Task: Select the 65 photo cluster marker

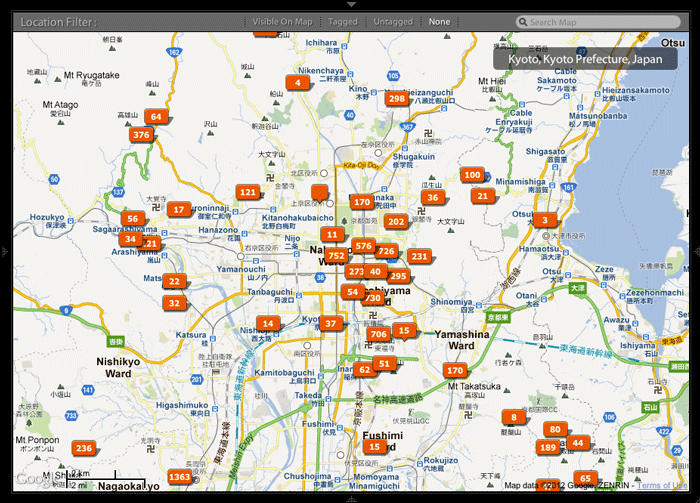Action: pyautogui.click(x=586, y=478)
